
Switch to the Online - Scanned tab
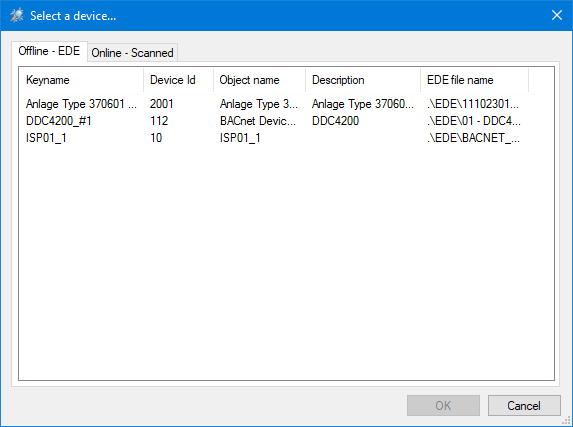132,53
